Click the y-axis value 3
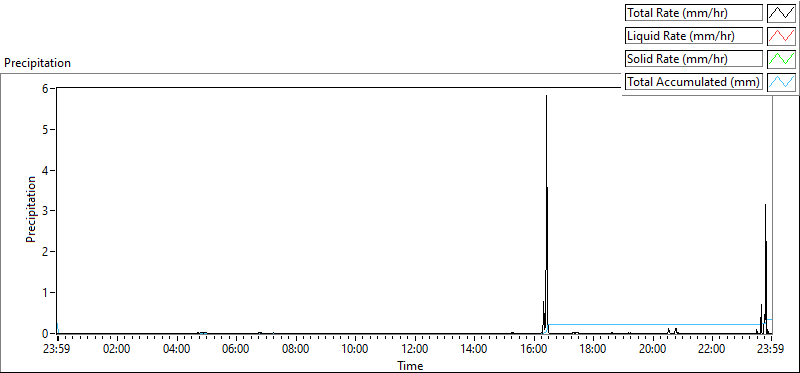Screen dimensions: 800x373 pos(45,211)
